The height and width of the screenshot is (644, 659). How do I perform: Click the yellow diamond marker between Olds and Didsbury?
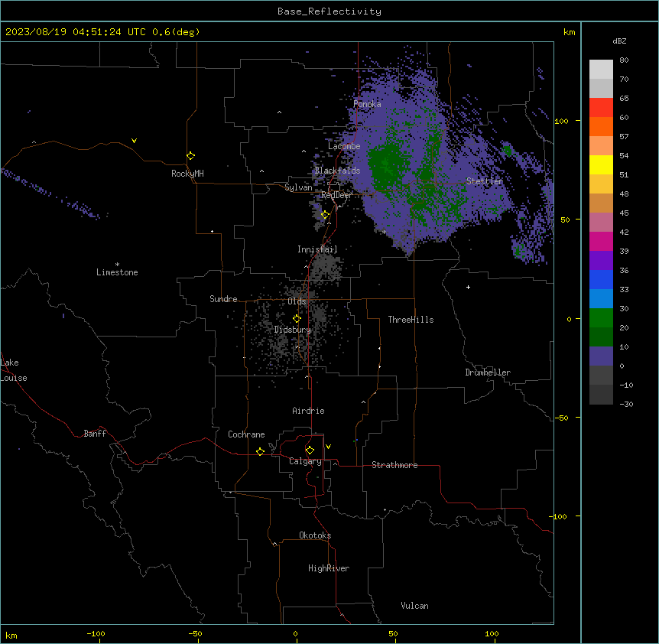coord(297,318)
